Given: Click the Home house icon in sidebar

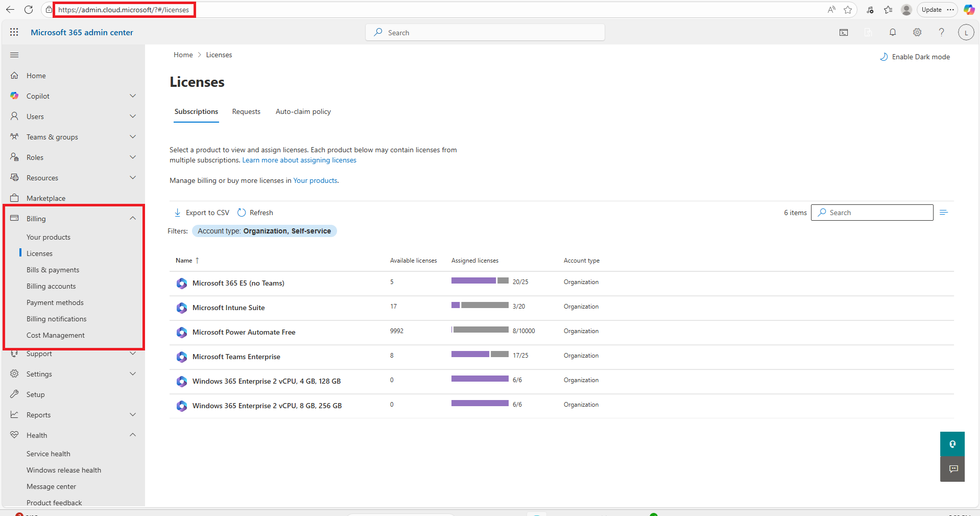Looking at the screenshot, I should (x=14, y=76).
